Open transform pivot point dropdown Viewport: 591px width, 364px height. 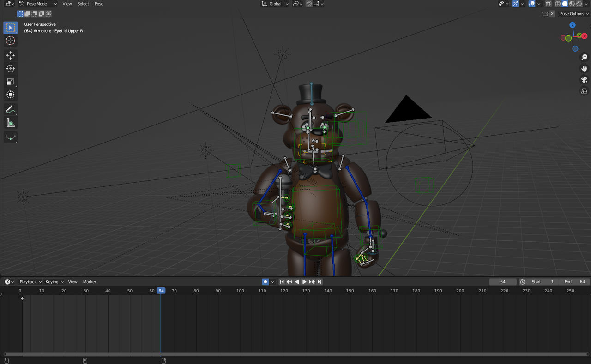[298, 4]
